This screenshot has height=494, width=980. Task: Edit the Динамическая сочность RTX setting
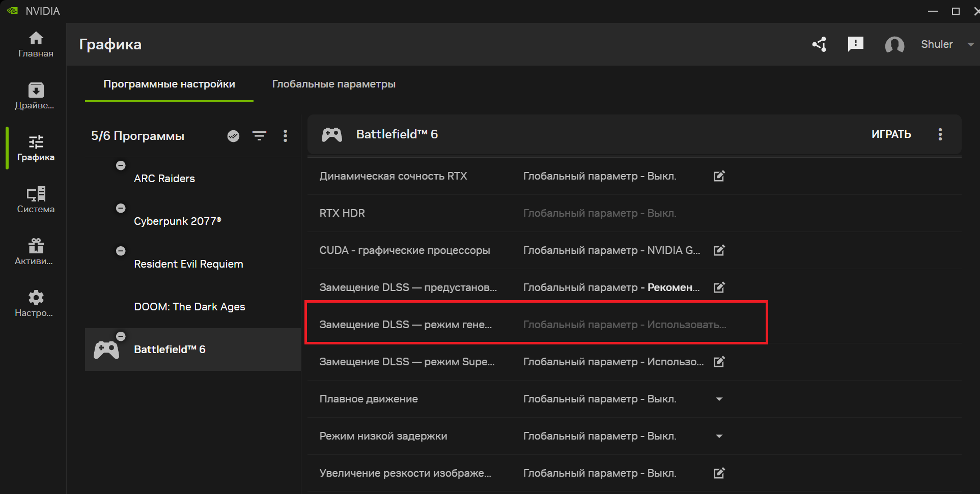tap(719, 176)
